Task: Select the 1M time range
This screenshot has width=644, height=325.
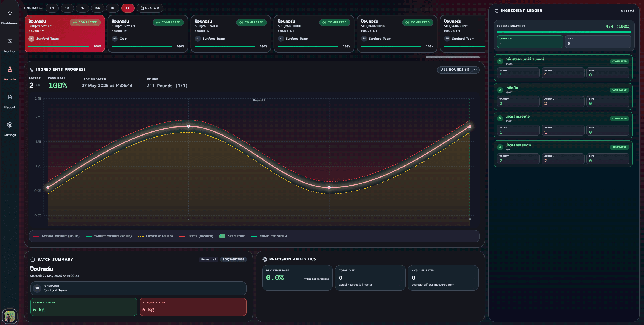Action: [x=113, y=8]
